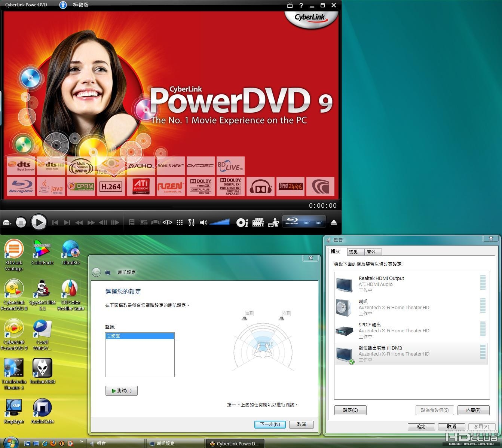
Task: Select the 喇叭 Auzentech speaker device
Action: (411, 308)
